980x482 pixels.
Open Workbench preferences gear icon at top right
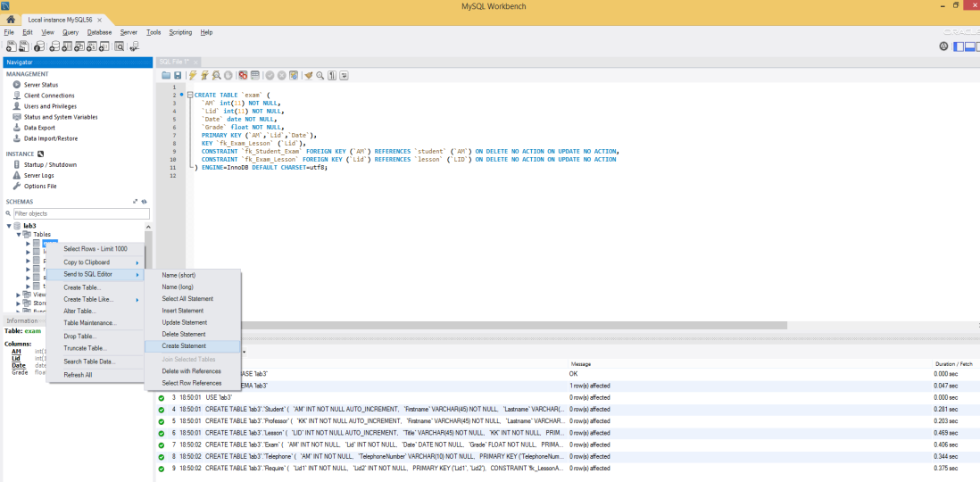943,46
